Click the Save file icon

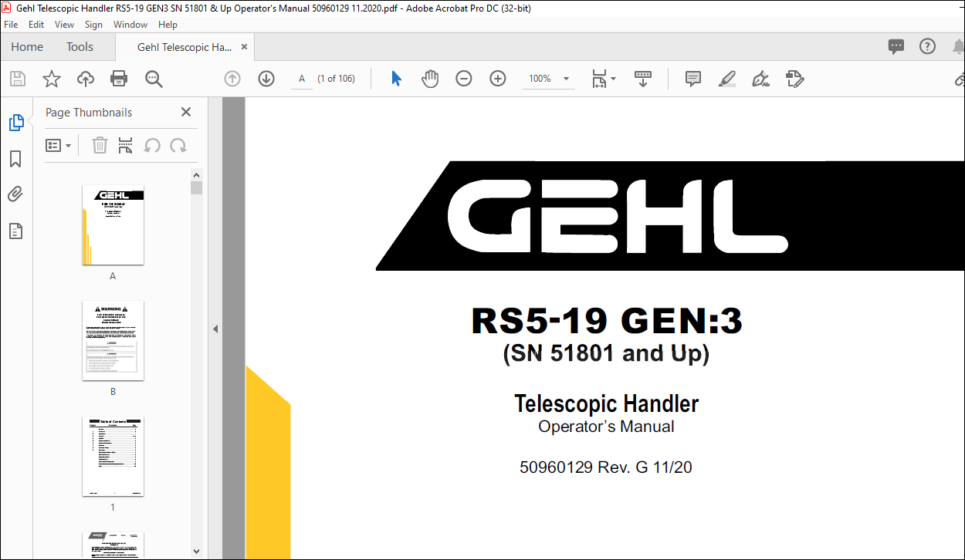point(17,79)
